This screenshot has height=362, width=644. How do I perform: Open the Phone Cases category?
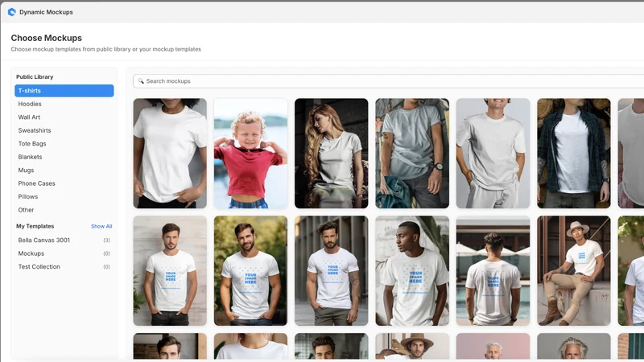pyautogui.click(x=64, y=183)
